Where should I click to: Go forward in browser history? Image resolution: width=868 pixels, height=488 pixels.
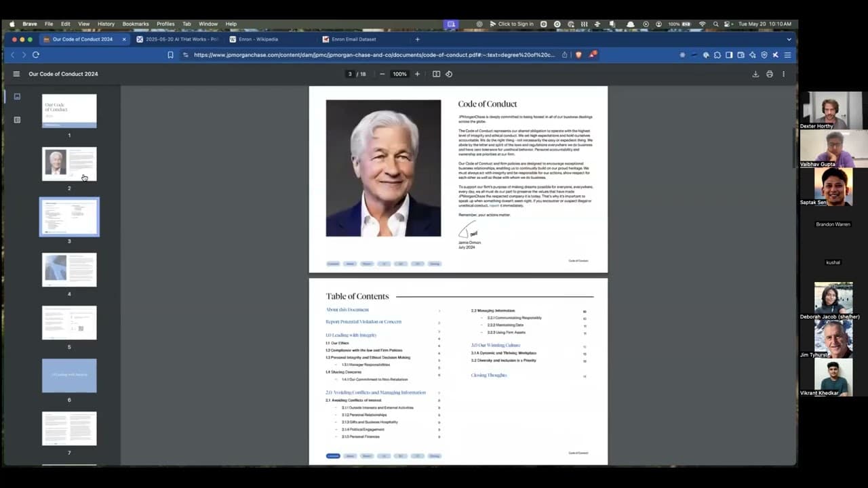pyautogui.click(x=24, y=55)
